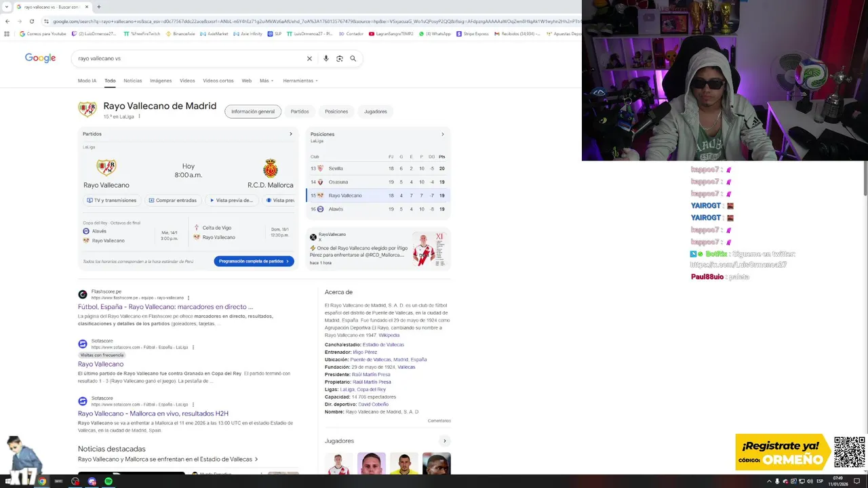Expand the Más search filter dropdown
The width and height of the screenshot is (868, 488).
click(x=267, y=81)
